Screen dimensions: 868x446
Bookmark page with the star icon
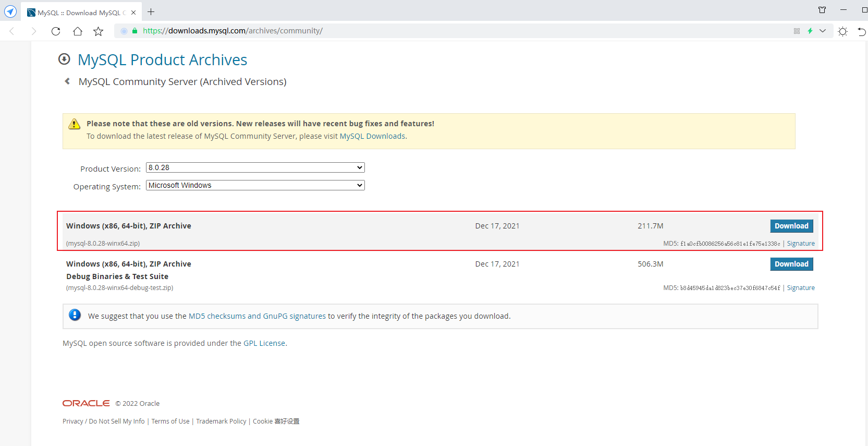[x=98, y=31]
